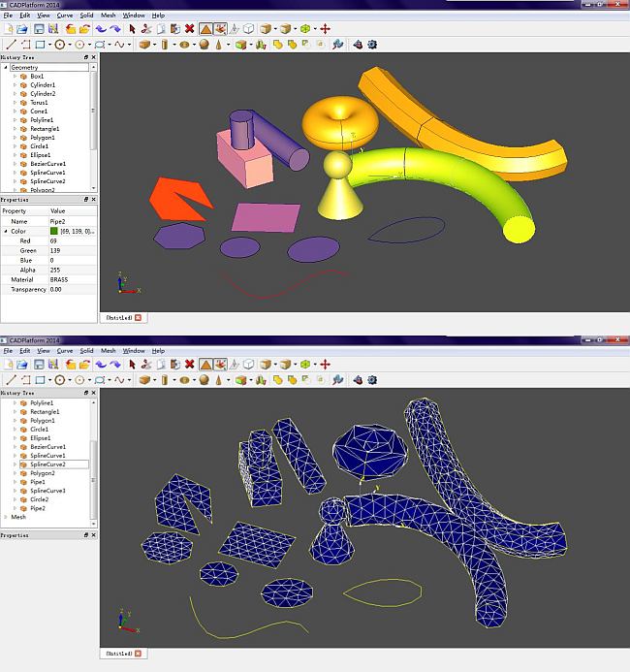Open Solid menu in top window
The height and width of the screenshot is (672, 630).
tap(86, 15)
